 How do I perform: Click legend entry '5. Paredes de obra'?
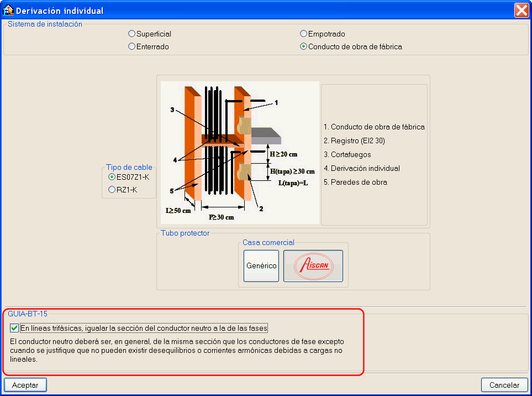click(355, 182)
